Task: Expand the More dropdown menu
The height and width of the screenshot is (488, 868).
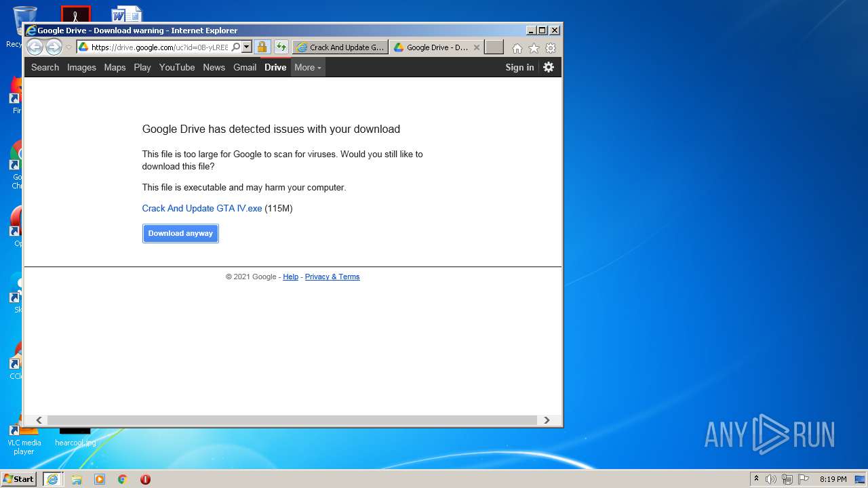Action: click(308, 67)
